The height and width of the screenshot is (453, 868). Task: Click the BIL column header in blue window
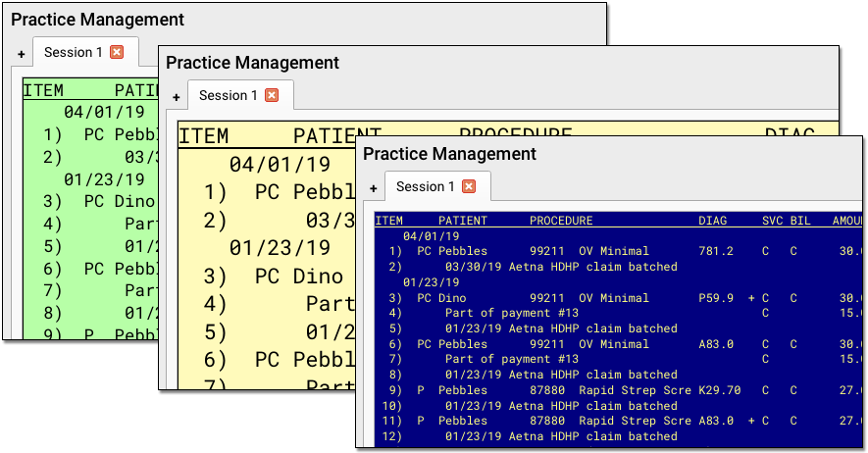coord(800,221)
